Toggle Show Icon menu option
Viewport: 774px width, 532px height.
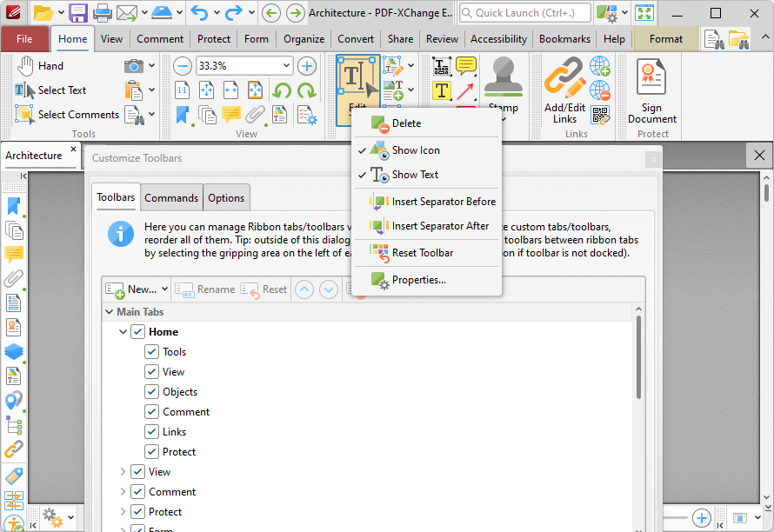[x=426, y=150]
